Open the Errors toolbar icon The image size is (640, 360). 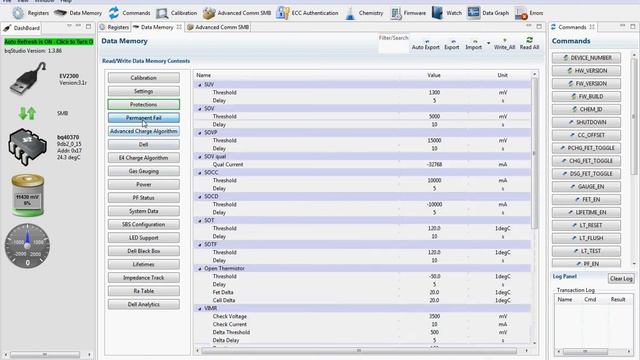(x=521, y=13)
